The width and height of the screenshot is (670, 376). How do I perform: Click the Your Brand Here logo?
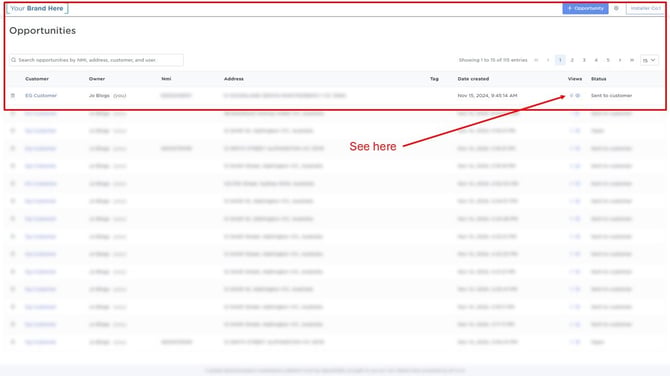pos(37,9)
